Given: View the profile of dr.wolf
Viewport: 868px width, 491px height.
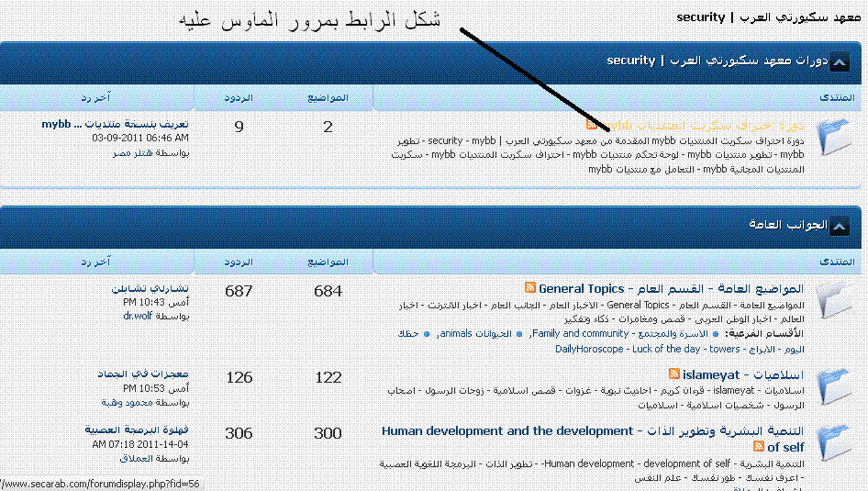Looking at the screenshot, I should (138, 316).
